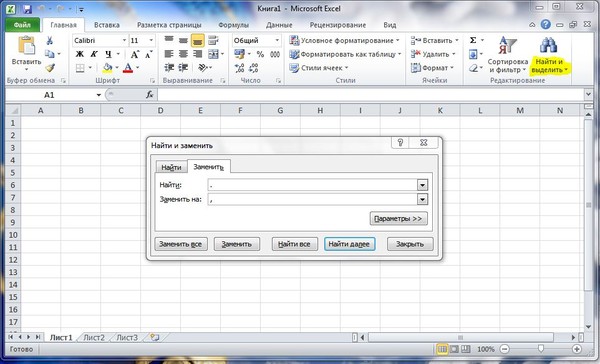Align text to top of cell
This screenshot has width=600, height=364.
click(x=169, y=40)
